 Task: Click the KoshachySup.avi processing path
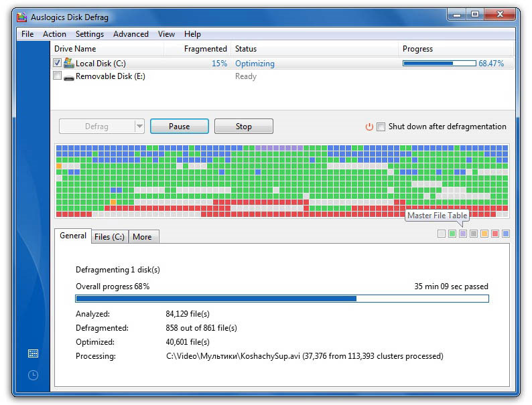305,356
